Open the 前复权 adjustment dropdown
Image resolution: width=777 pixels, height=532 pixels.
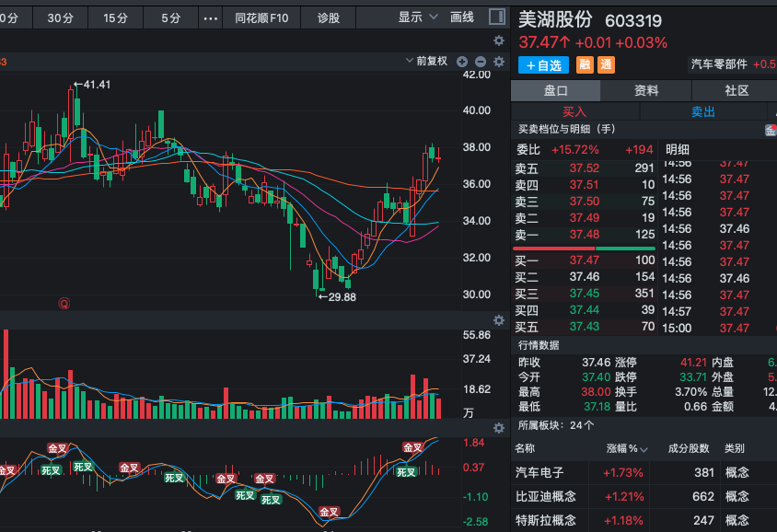click(426, 61)
